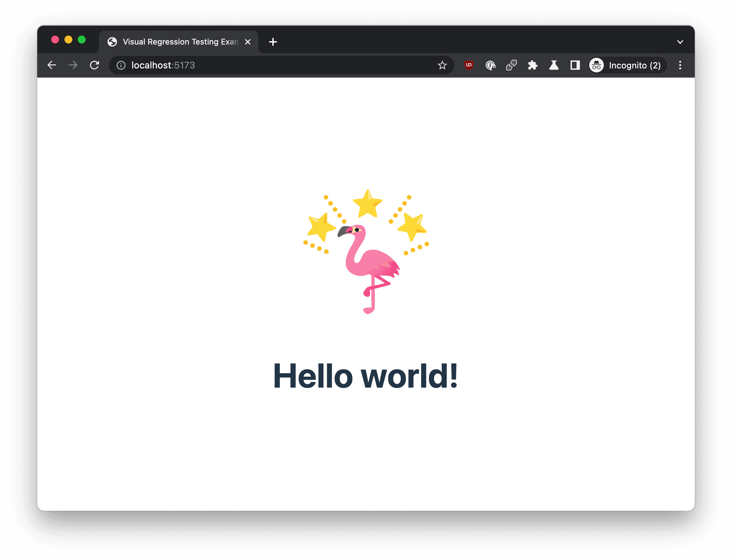Go back using the back arrow
The image size is (732, 560).
click(52, 65)
